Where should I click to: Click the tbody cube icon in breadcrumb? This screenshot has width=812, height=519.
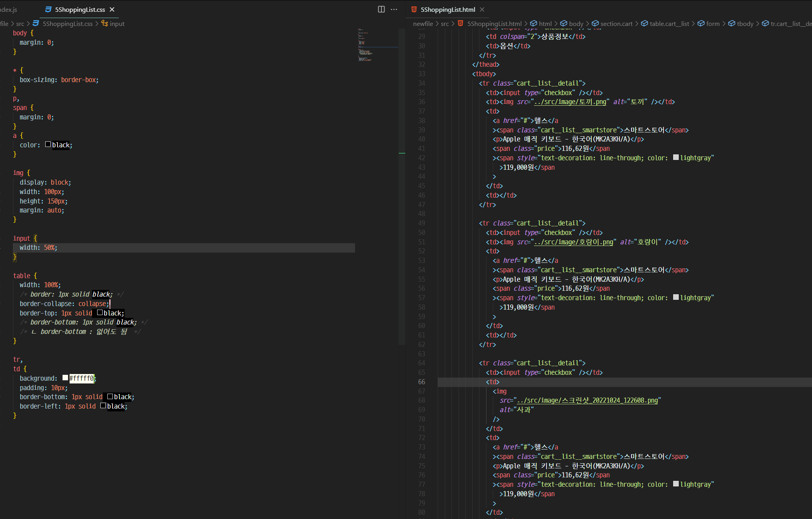coord(731,24)
